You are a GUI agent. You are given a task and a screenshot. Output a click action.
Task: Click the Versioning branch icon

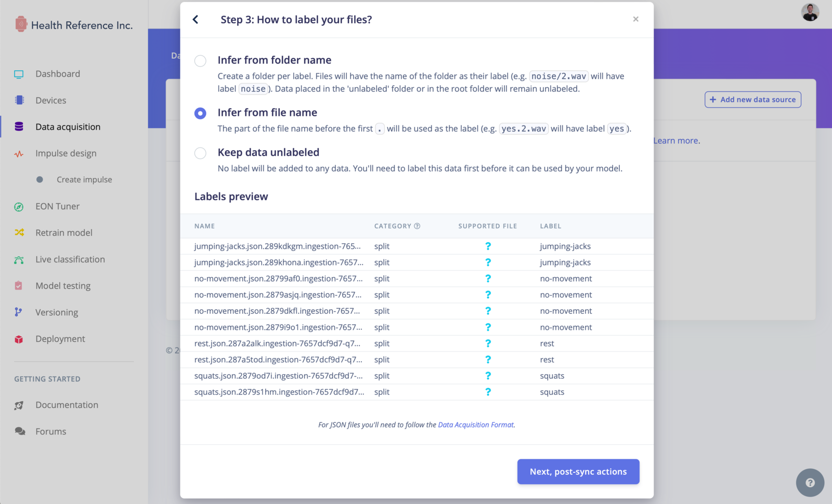pos(18,312)
